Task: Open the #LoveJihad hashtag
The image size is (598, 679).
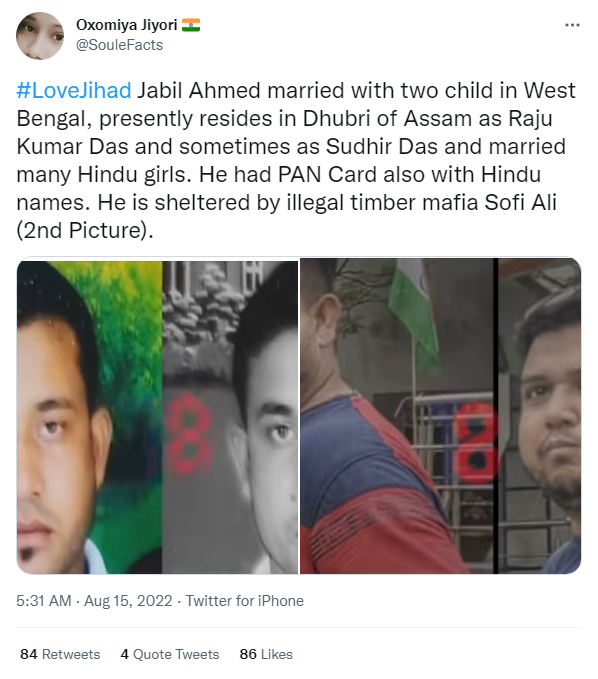Action: (74, 91)
